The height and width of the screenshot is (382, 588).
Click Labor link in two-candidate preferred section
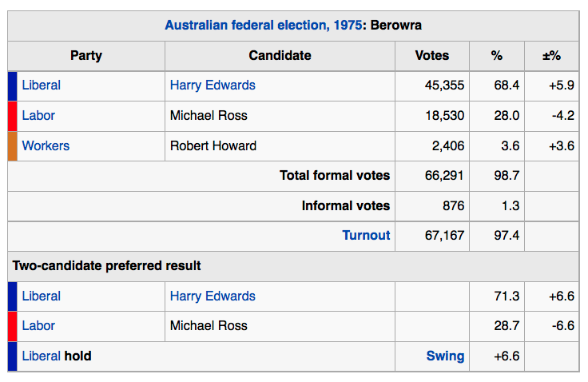coord(38,326)
